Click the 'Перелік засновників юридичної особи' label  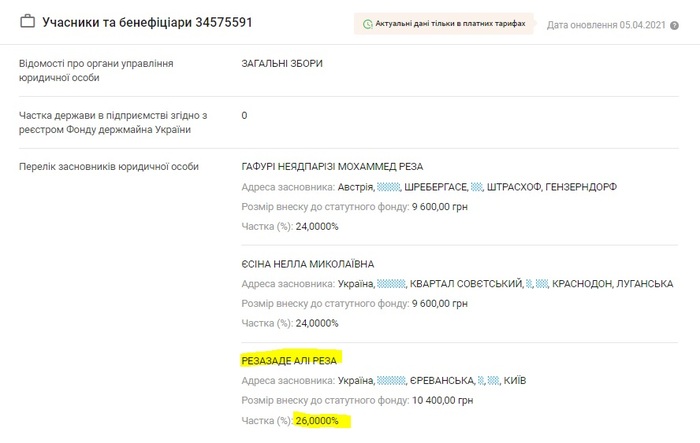pyautogui.click(x=109, y=166)
